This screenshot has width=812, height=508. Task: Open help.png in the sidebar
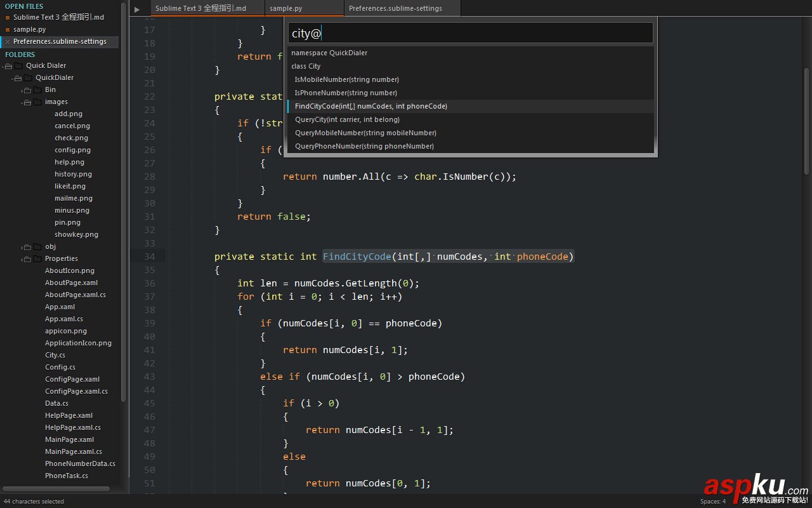[70, 162]
